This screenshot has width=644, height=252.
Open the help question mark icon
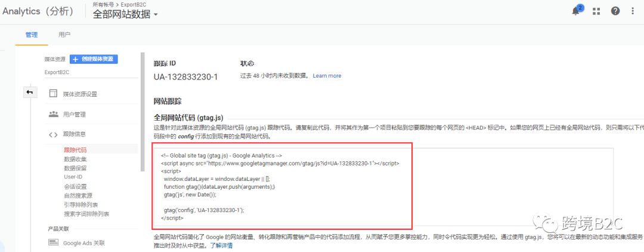coord(615,11)
